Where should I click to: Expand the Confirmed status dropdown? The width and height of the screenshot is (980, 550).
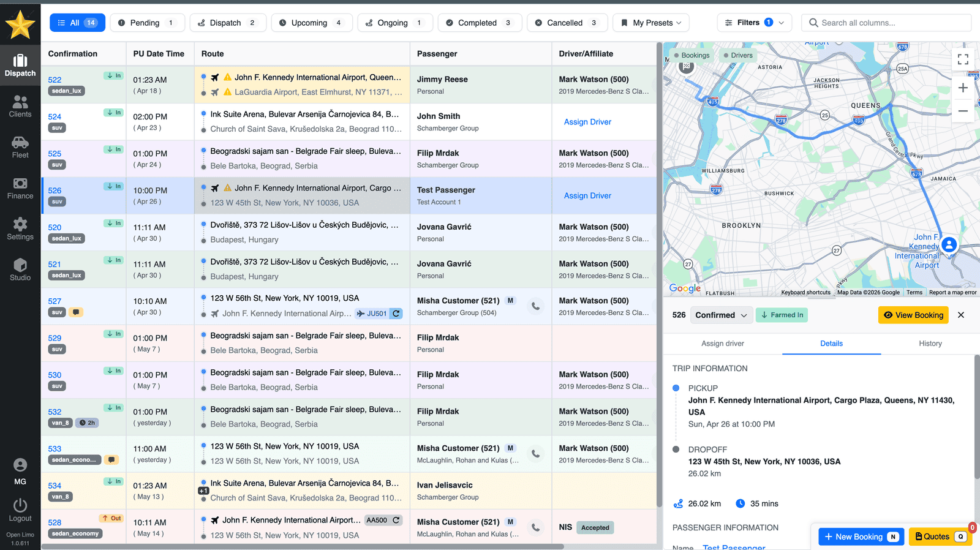pyautogui.click(x=721, y=315)
